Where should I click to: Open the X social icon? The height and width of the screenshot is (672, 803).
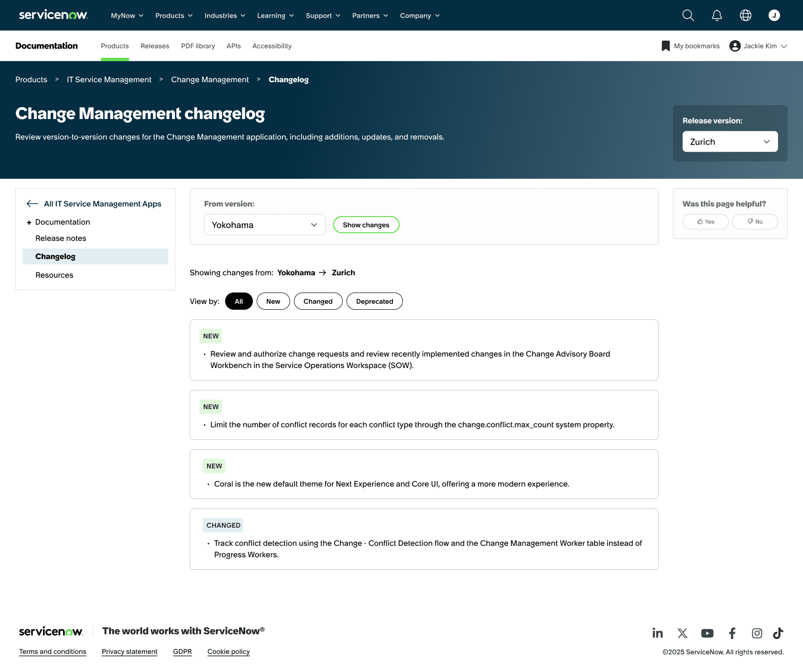pyautogui.click(x=683, y=633)
